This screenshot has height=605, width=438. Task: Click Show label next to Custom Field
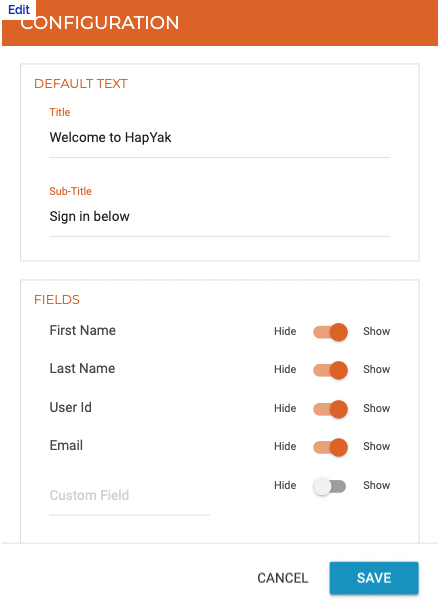377,485
